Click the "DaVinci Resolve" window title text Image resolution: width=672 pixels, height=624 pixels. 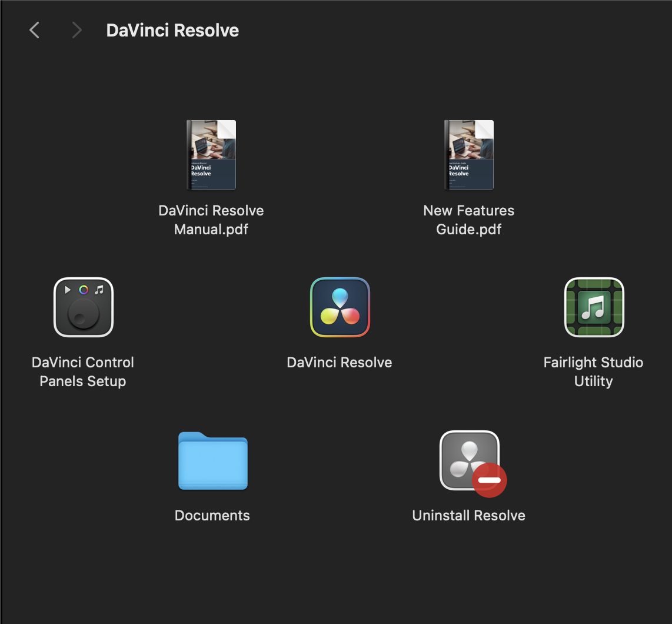click(172, 31)
